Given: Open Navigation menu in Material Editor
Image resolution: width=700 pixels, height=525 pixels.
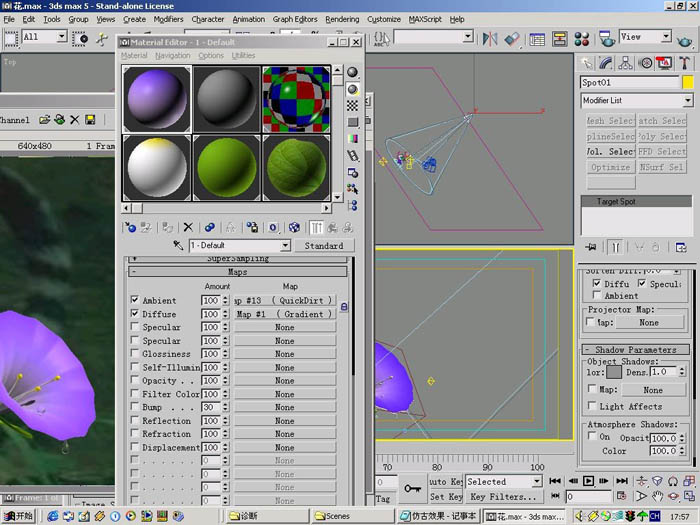Looking at the screenshot, I should tap(173, 55).
